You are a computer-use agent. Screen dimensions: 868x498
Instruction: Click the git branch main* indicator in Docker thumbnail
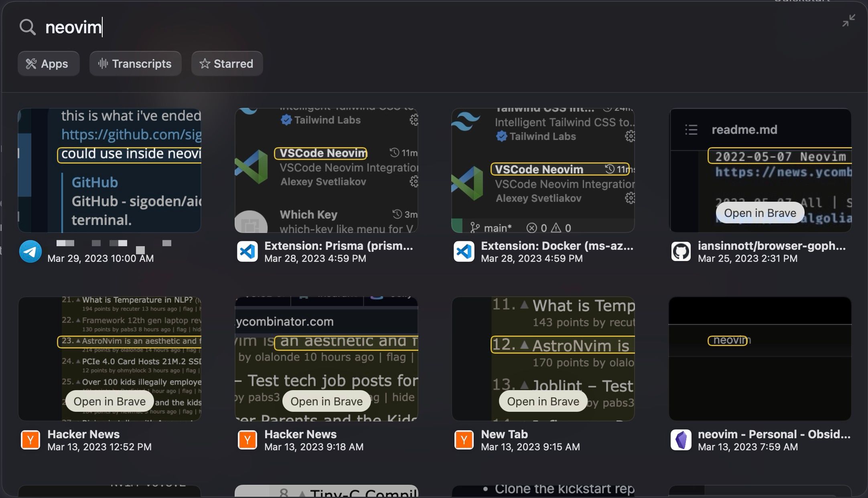[x=491, y=228]
